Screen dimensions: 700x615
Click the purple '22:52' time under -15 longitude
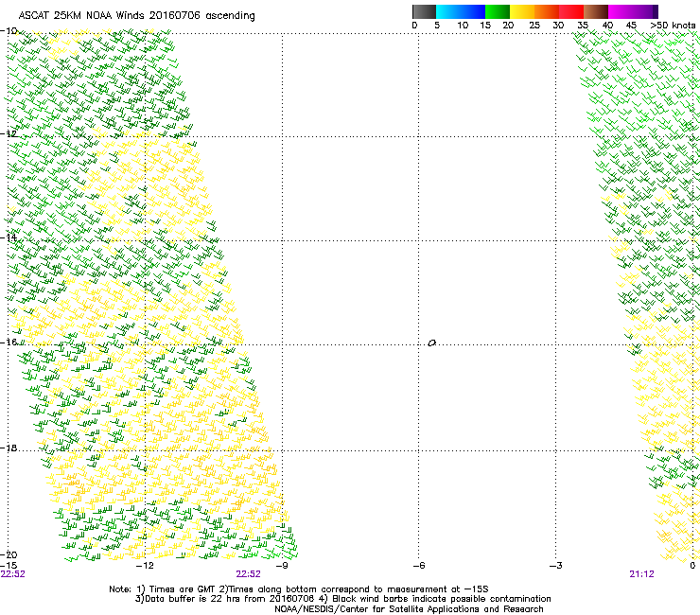12,574
